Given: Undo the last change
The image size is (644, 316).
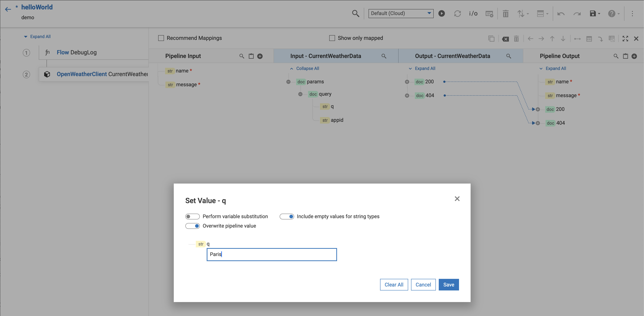Looking at the screenshot, I should pos(561,14).
